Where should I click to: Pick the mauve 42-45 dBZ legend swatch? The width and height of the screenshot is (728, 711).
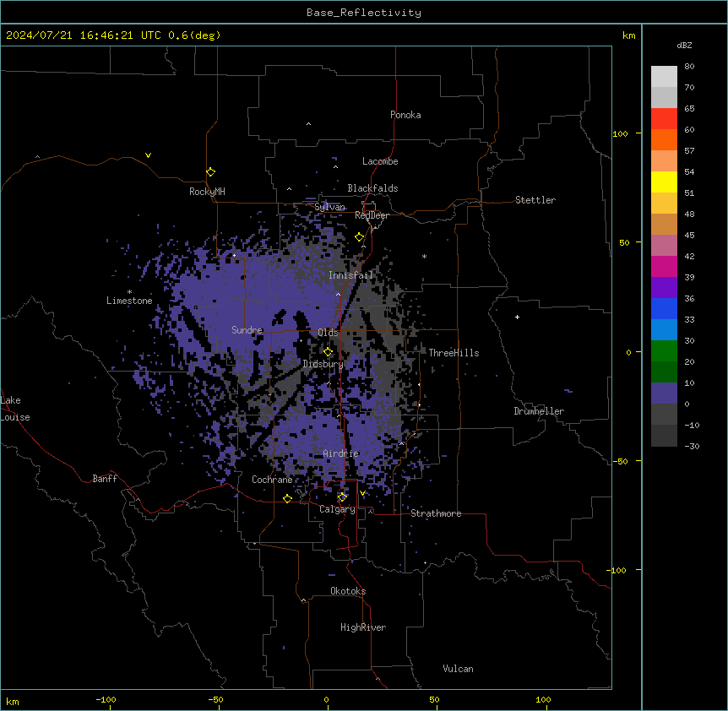pyautogui.click(x=664, y=246)
